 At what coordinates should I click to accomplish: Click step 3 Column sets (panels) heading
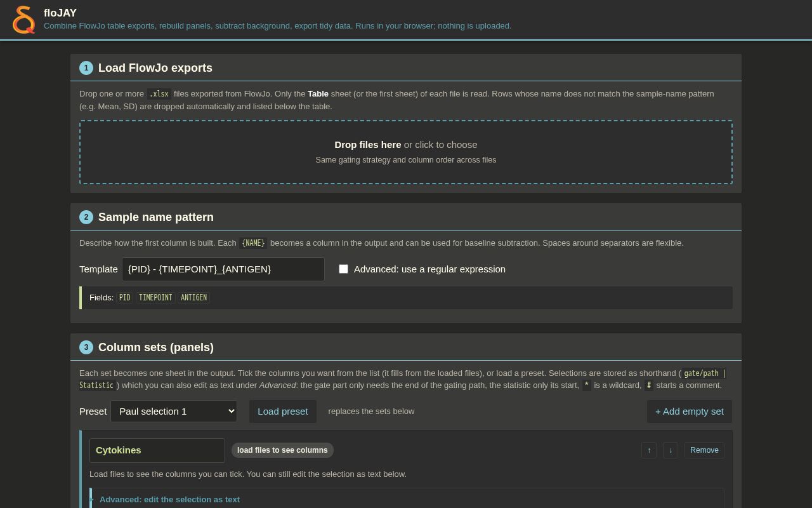(x=156, y=347)
